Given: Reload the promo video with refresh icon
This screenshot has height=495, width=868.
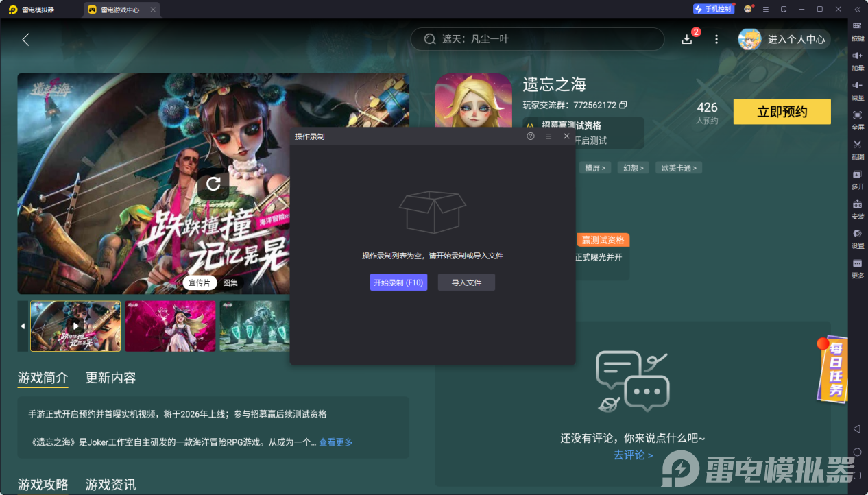Looking at the screenshot, I should click(213, 184).
